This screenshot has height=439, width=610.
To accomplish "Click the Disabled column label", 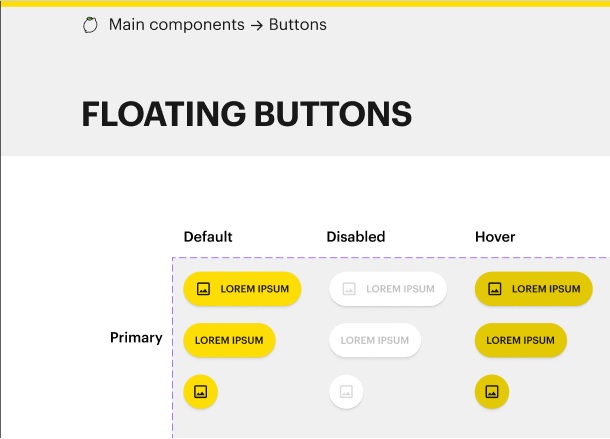I will coord(355,237).
